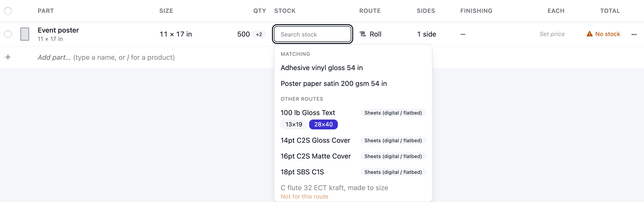The height and width of the screenshot is (202, 644).
Task: Click Set price link
Action: click(552, 34)
